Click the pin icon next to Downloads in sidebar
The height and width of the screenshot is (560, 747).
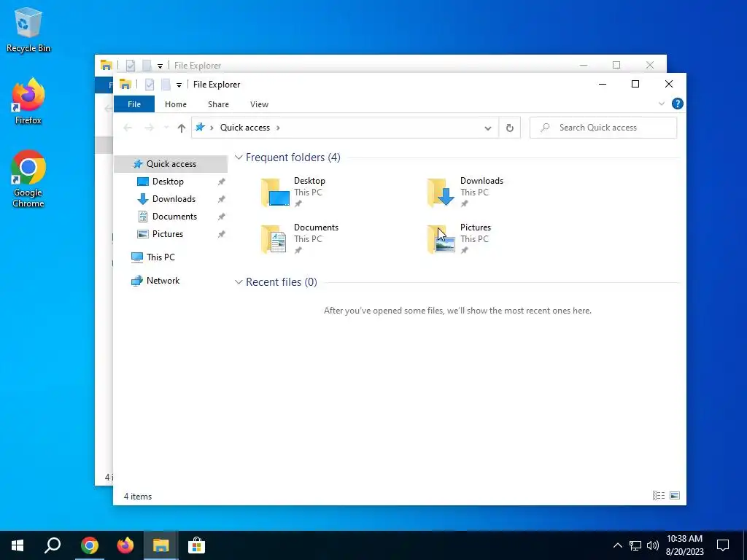pyautogui.click(x=221, y=200)
